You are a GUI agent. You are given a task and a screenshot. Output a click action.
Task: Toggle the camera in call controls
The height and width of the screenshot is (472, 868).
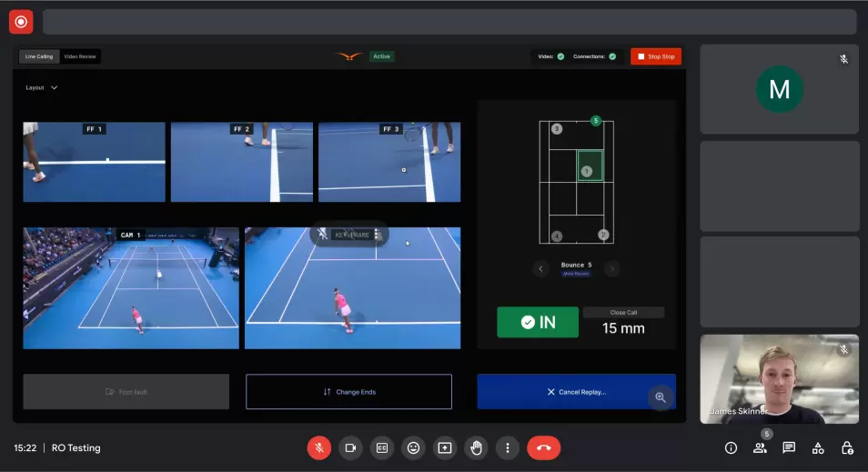(350, 447)
